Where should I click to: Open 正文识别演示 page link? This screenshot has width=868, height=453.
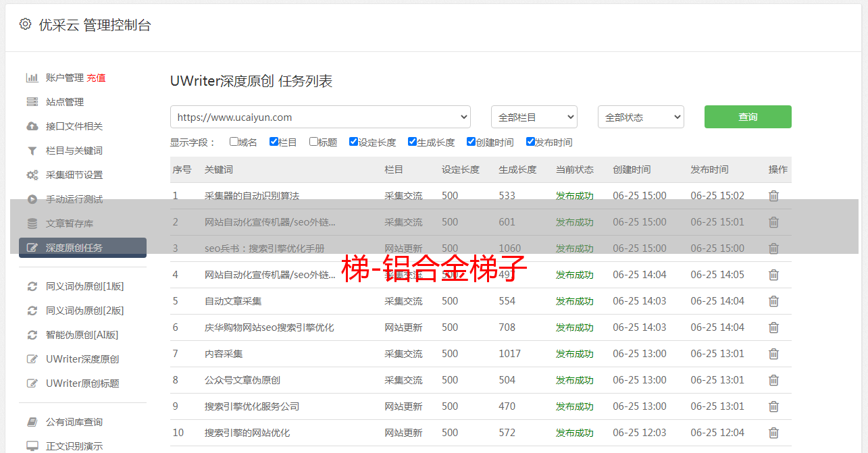click(x=74, y=446)
